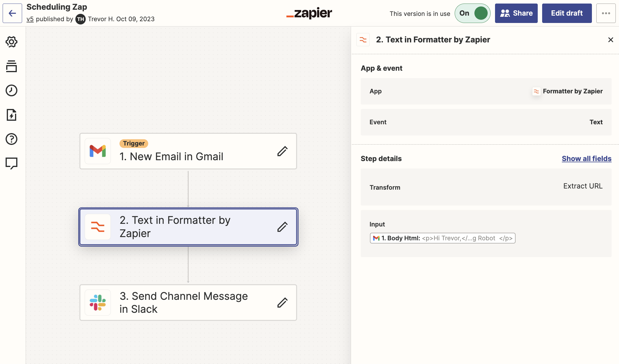Edit the Text in Formatter step
The height and width of the screenshot is (364, 619).
(282, 227)
